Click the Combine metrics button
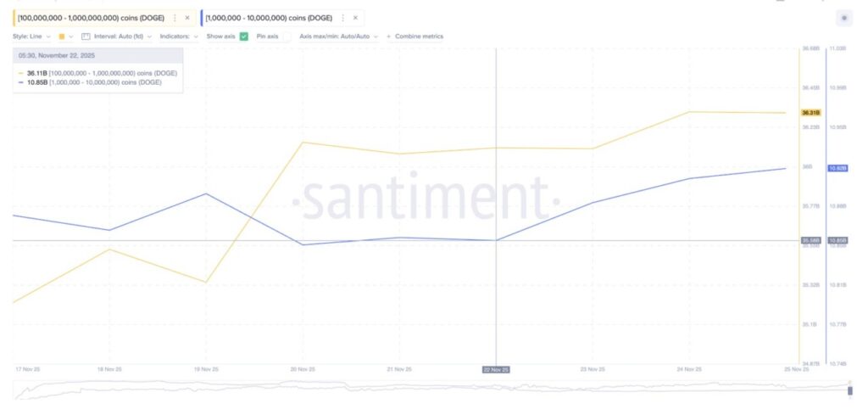Screen dimensions: 868x409 (419, 36)
